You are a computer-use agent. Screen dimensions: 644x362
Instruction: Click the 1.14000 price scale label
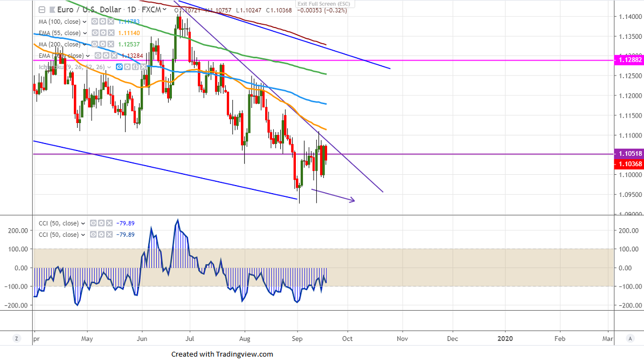(630, 17)
